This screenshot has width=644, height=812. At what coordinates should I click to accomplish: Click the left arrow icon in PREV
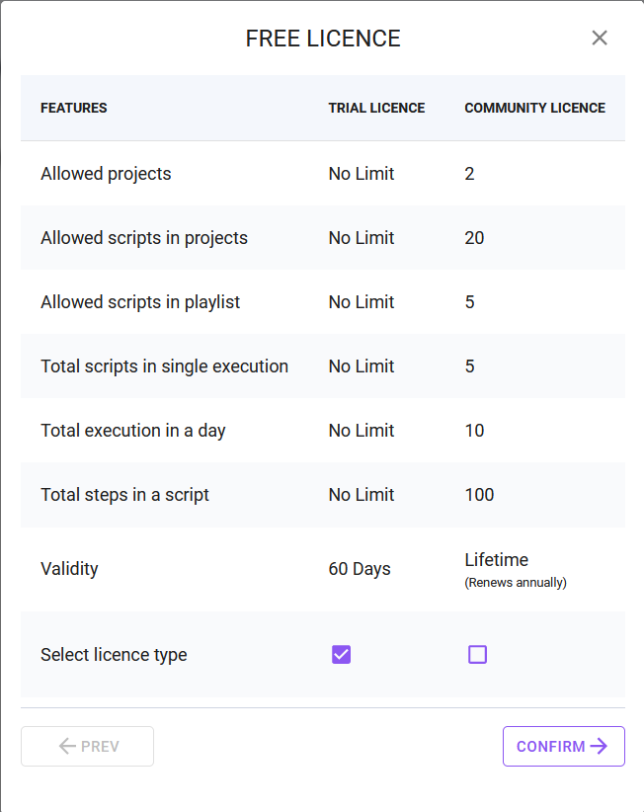point(67,747)
